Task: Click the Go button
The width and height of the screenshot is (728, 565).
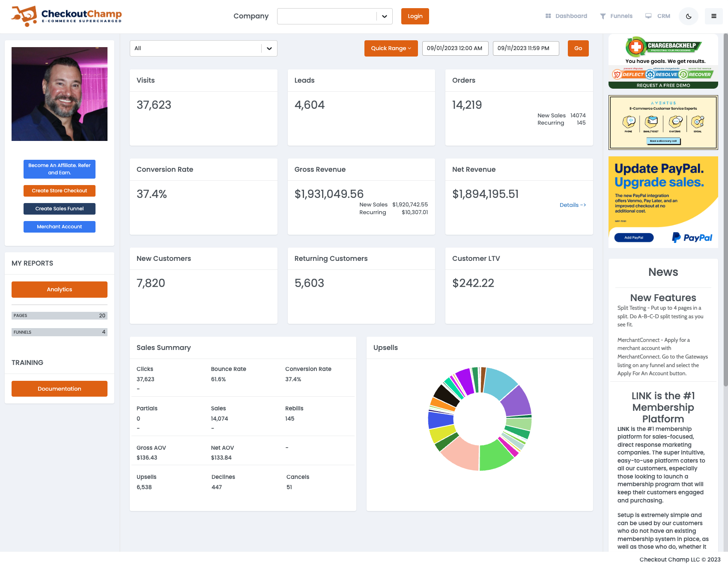Action: click(x=578, y=48)
